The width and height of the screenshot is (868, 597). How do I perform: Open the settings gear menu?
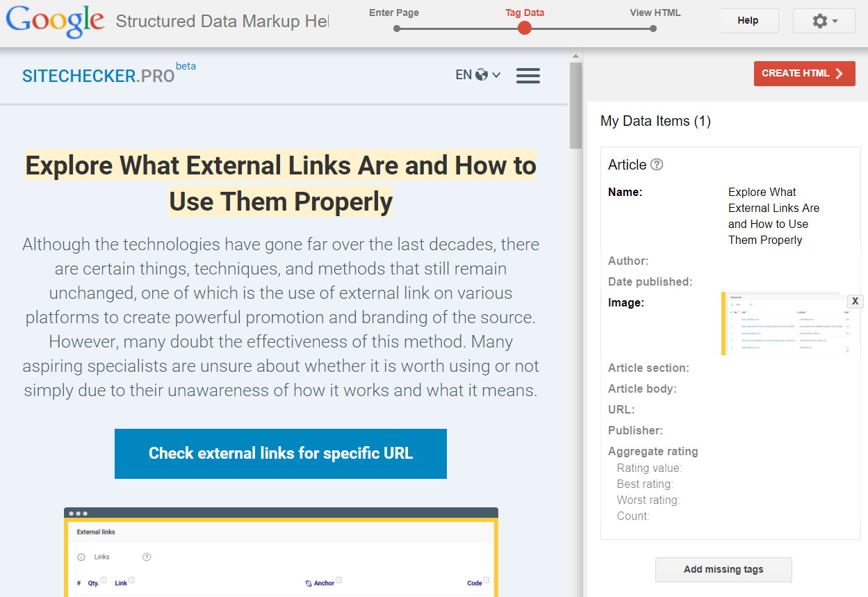click(x=824, y=21)
